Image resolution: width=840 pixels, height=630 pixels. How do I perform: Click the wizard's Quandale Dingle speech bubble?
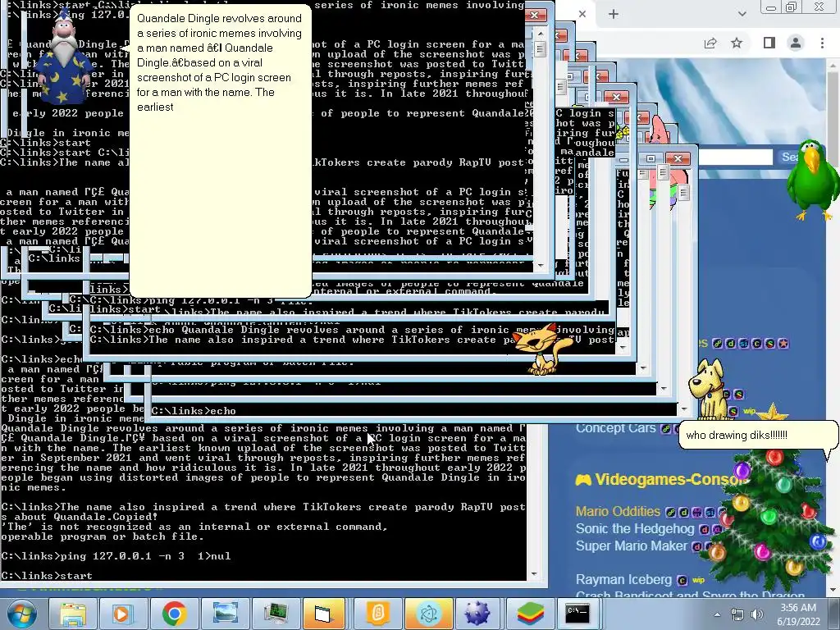coord(220,151)
